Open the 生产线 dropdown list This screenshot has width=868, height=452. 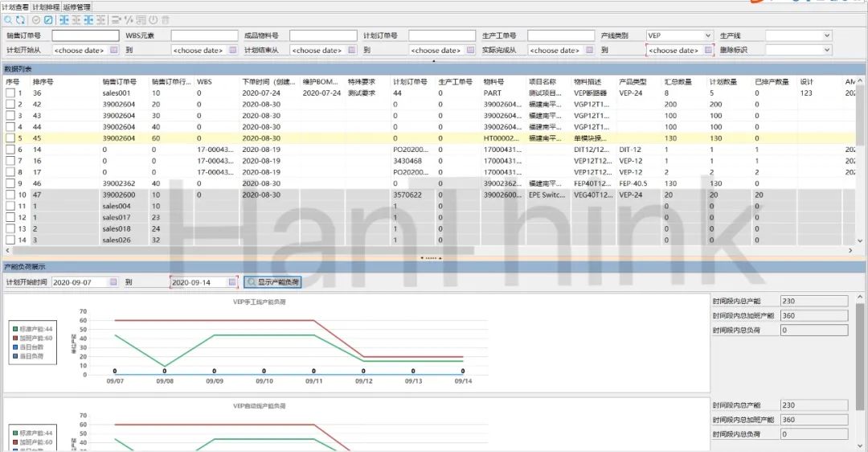827,35
